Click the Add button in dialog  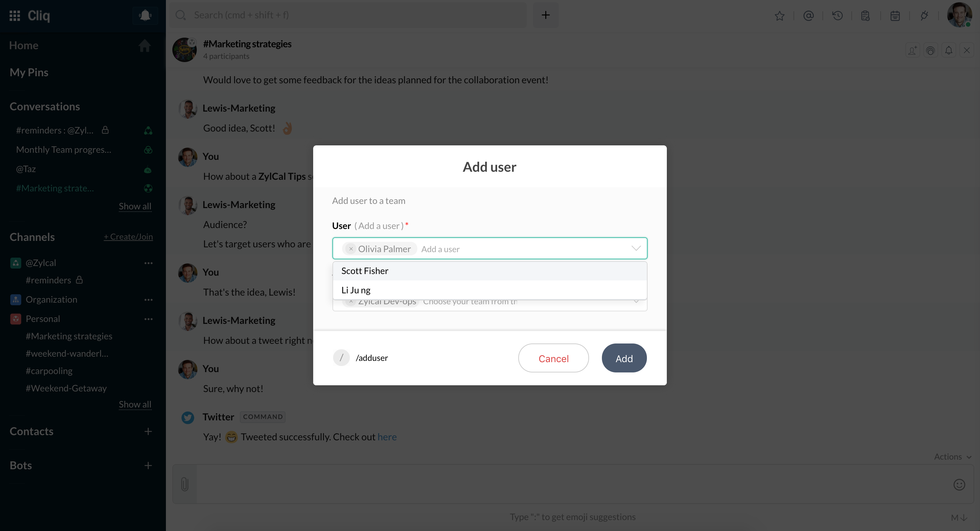624,358
